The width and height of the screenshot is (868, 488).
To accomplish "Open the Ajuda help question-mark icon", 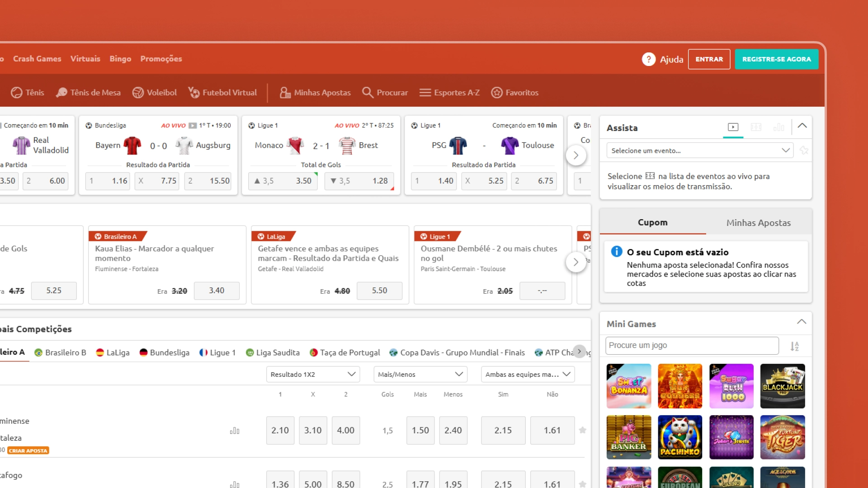I will coord(649,59).
